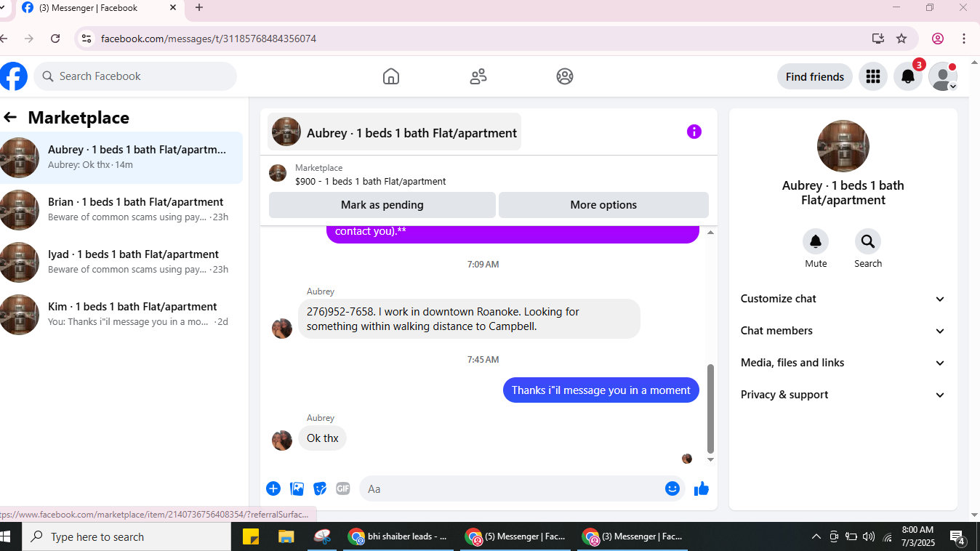This screenshot has width=980, height=551.
Task: Click Aubrey's avatar beside Ok thx
Action: coord(282,441)
